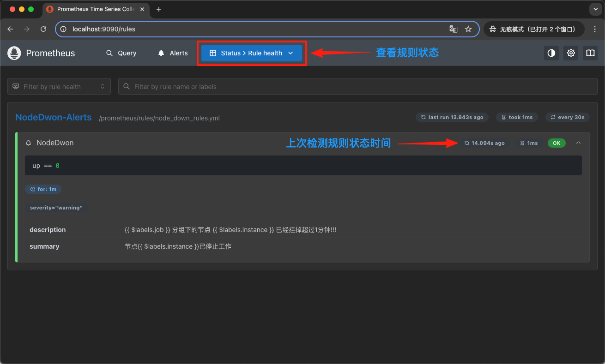Image resolution: width=605 pixels, height=364 pixels.
Task: Open the Filter by rule health selector
Action: point(59,86)
